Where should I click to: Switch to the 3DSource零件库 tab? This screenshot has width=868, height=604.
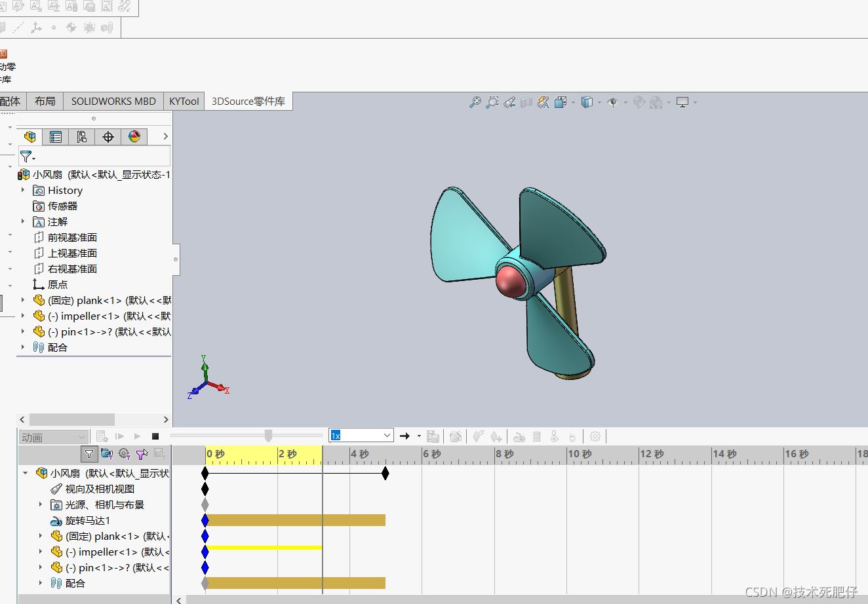(248, 101)
